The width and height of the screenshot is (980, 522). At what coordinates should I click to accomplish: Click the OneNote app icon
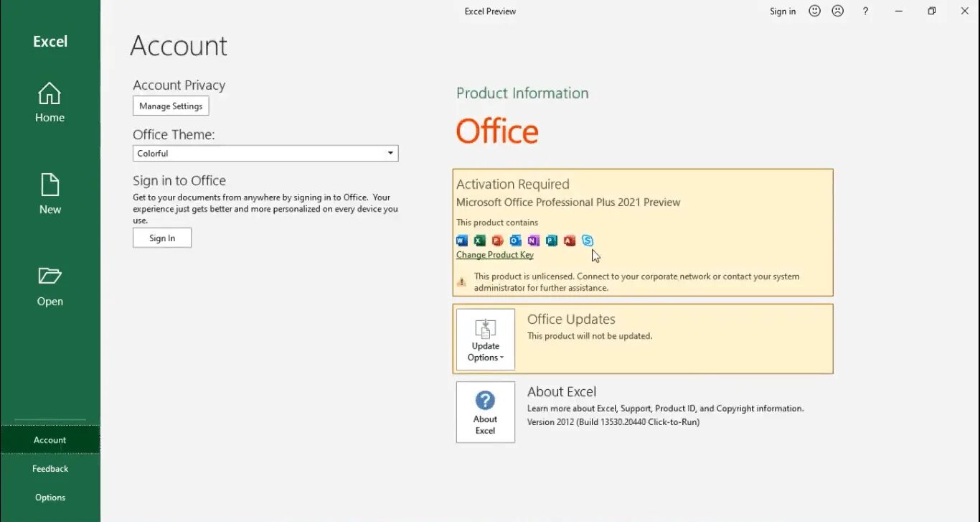tap(534, 241)
